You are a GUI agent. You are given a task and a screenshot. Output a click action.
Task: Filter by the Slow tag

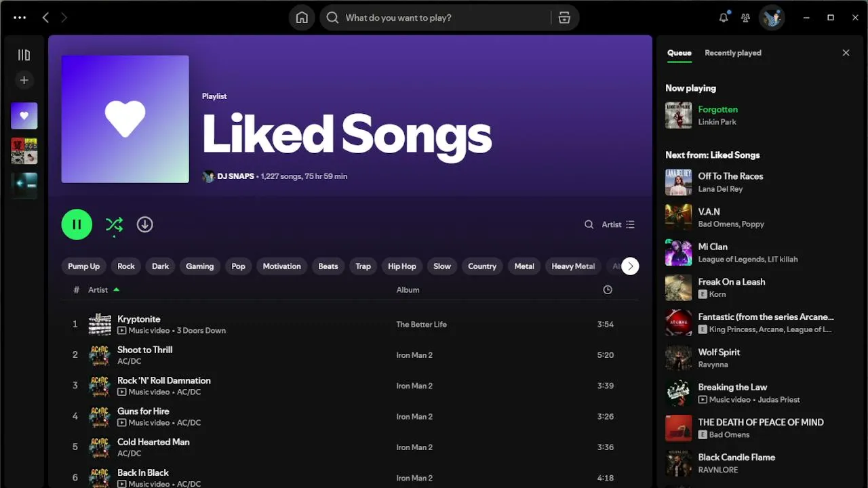click(x=442, y=266)
